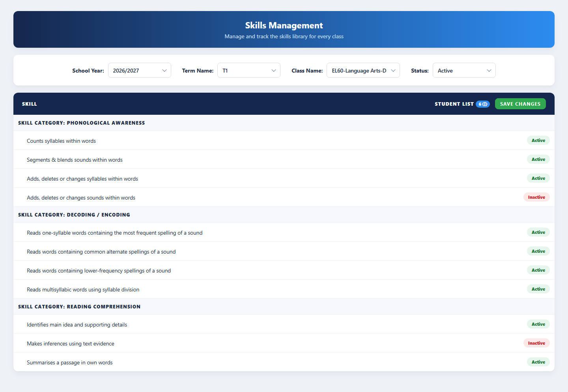Toggle status for Summarises a passage skill
Image resolution: width=568 pixels, height=392 pixels.
coord(538,362)
